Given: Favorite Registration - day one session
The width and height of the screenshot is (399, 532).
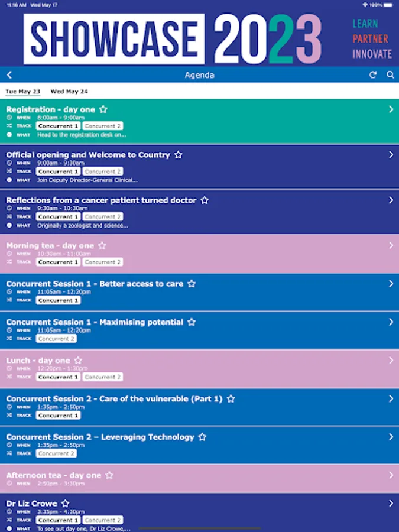Looking at the screenshot, I should (103, 109).
